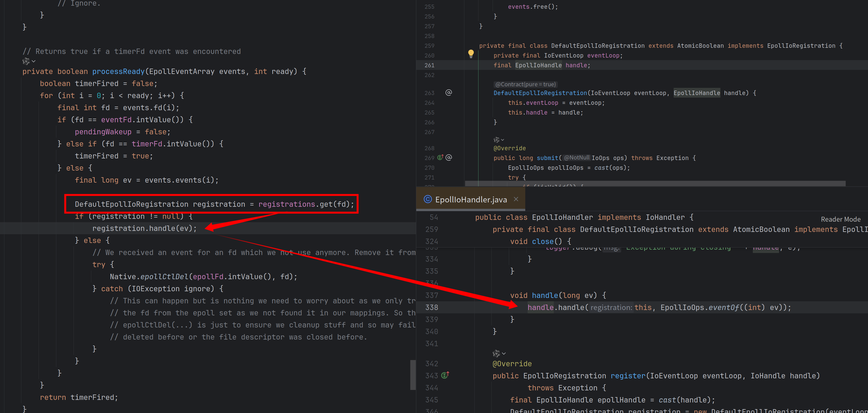Click the @ gutter icon on line 269
Viewport: 868px width, 413px height.
(x=449, y=157)
